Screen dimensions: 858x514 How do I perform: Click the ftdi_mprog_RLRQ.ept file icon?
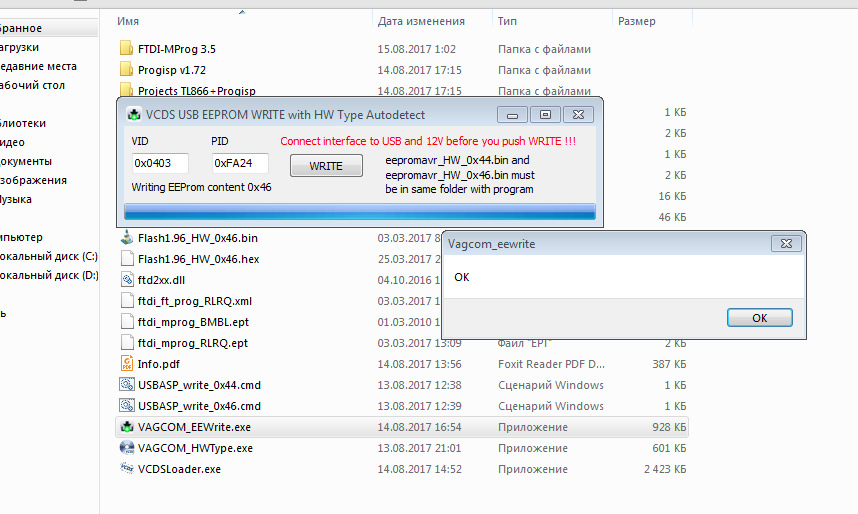click(126, 343)
